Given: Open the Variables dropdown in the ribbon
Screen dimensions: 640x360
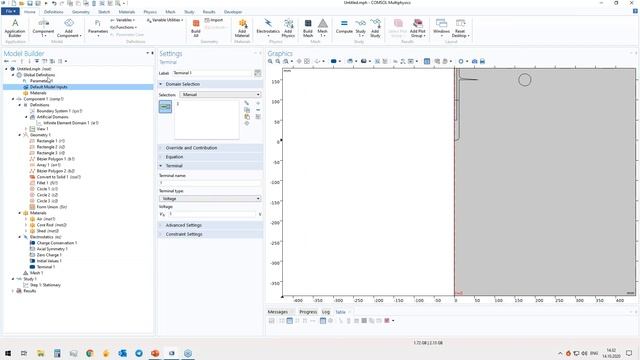Looking at the screenshot, I should pos(123,20).
